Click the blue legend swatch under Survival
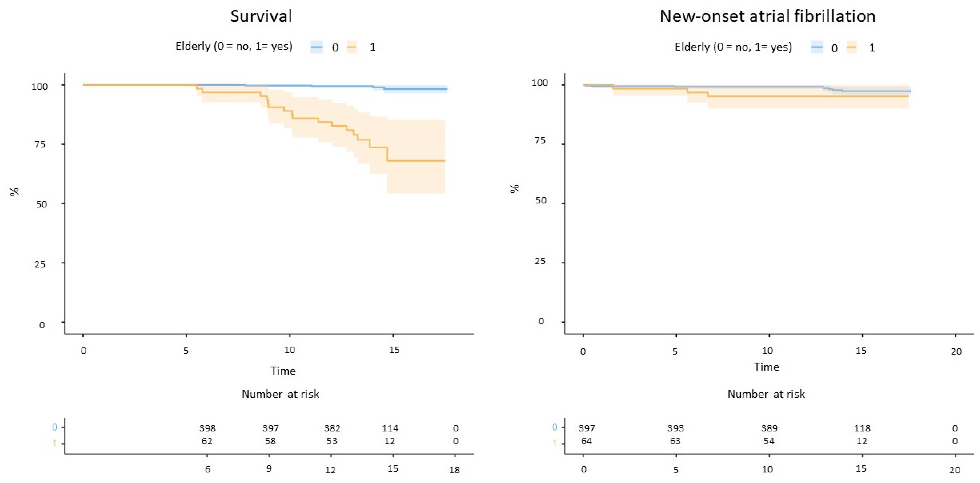Image resolution: width=980 pixels, height=483 pixels. click(317, 47)
